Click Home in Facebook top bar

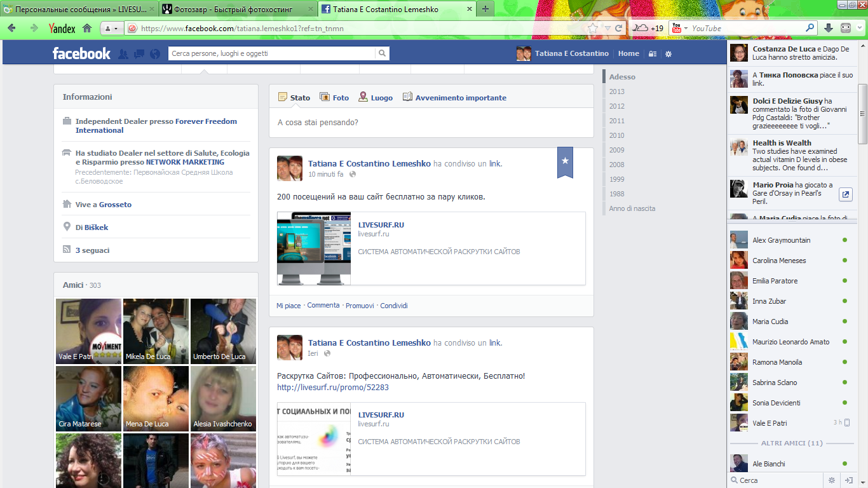[x=628, y=53]
